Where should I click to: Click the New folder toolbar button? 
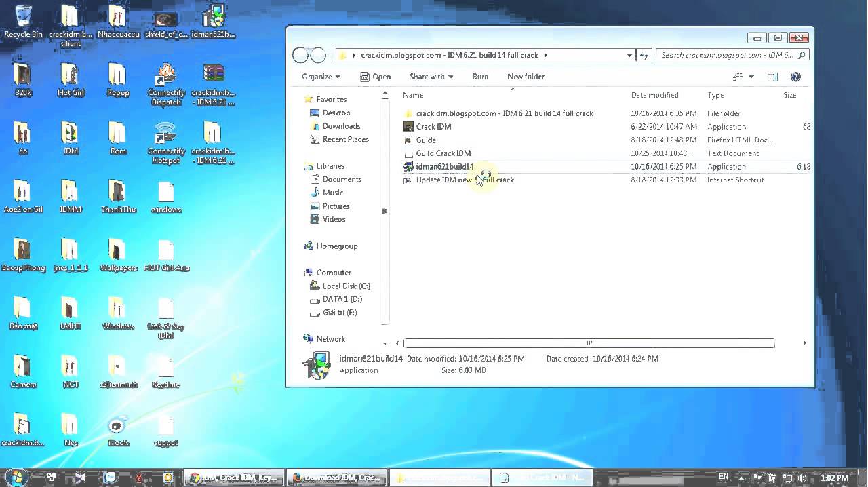[526, 77]
